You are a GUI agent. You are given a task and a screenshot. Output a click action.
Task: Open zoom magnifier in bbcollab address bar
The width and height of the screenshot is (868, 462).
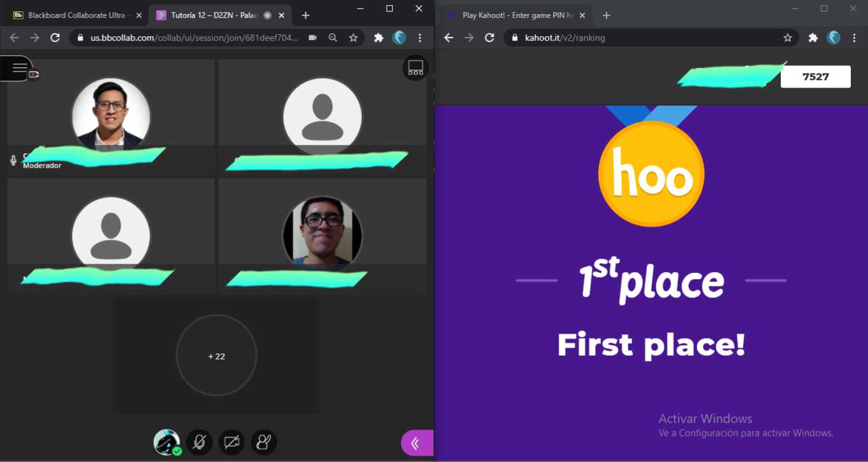[x=333, y=37]
